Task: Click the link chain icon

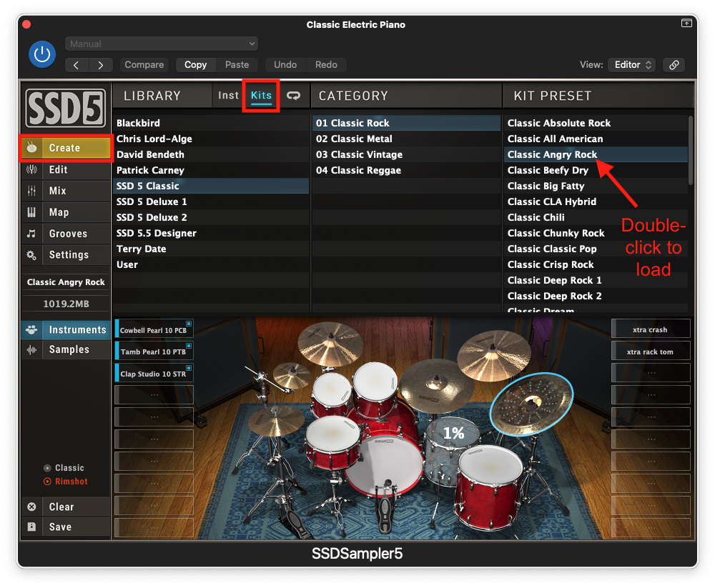Action: pyautogui.click(x=674, y=65)
